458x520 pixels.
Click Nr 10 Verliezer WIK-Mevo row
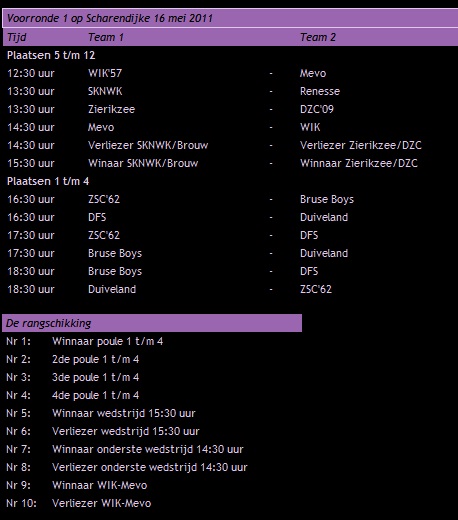tap(79, 503)
